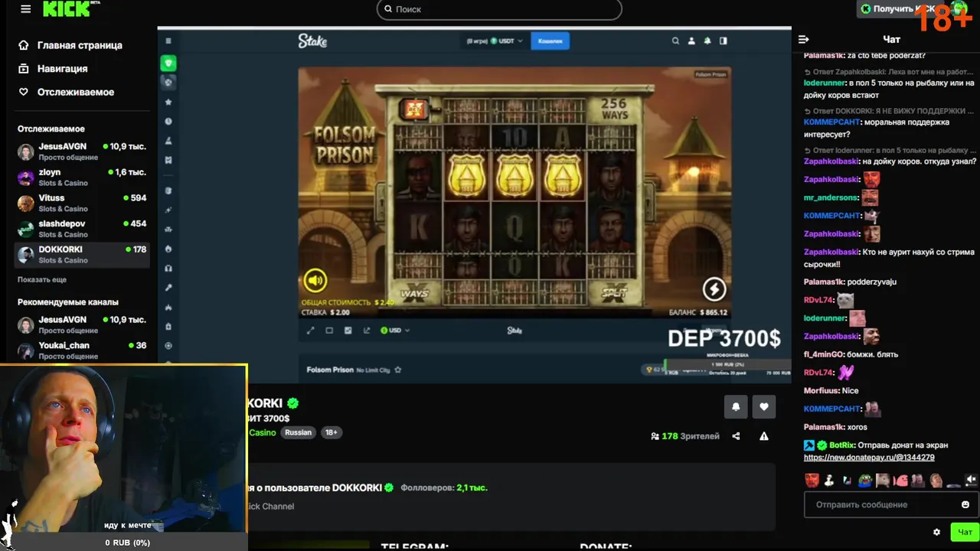Open the emoji picker smiley icon
This screenshot has width=980, height=551.
point(965,504)
